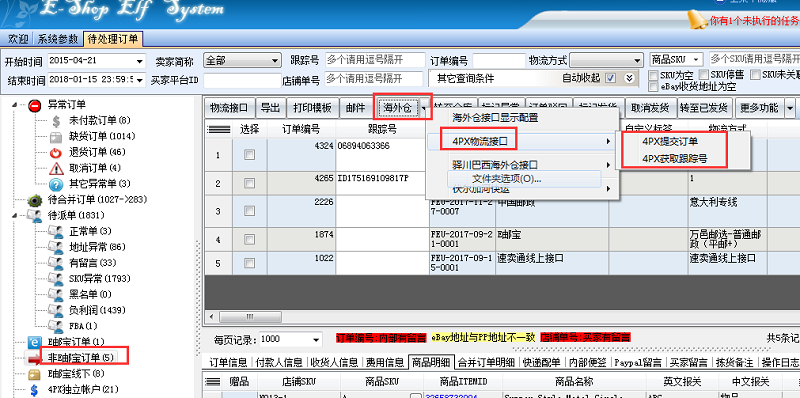Viewport: 800px width, 398px height.
Task: Click the red 异常订单 stop icon
Action: (x=35, y=106)
